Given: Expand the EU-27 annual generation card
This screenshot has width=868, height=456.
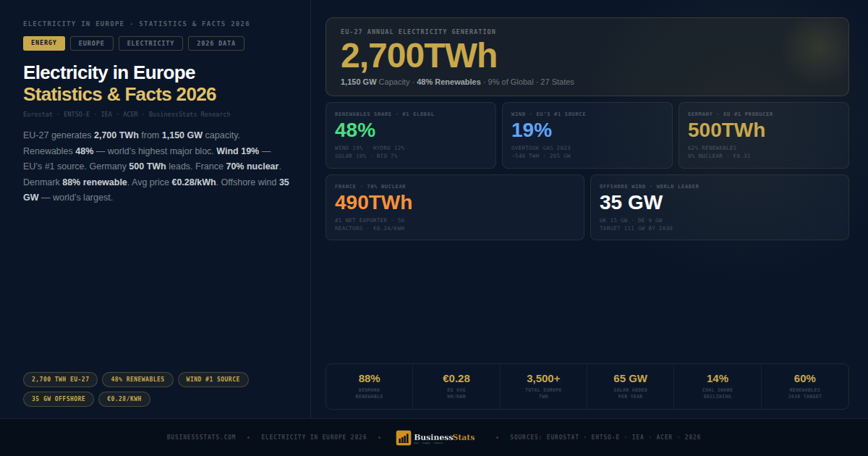Looking at the screenshot, I should click(587, 57).
